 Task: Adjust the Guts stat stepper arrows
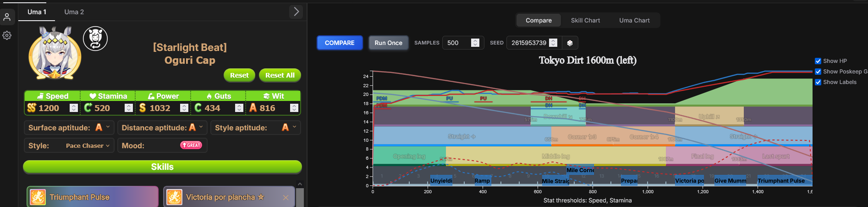239,108
